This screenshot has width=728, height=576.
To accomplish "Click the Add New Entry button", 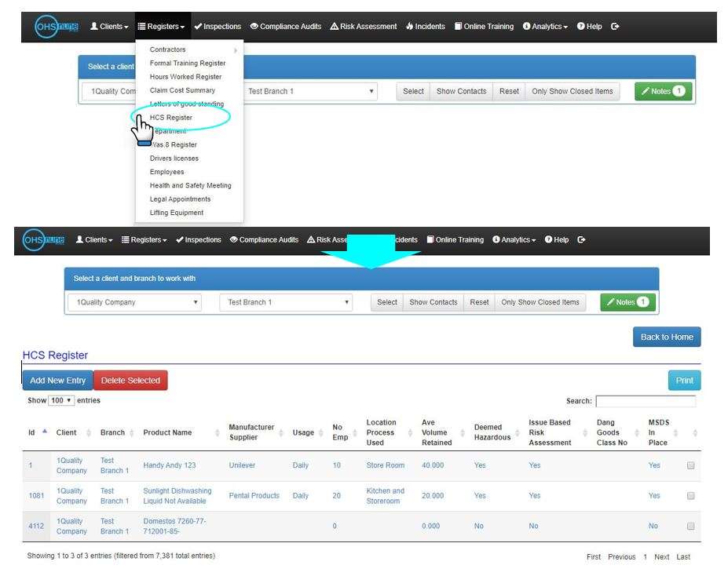I will pyautogui.click(x=57, y=380).
